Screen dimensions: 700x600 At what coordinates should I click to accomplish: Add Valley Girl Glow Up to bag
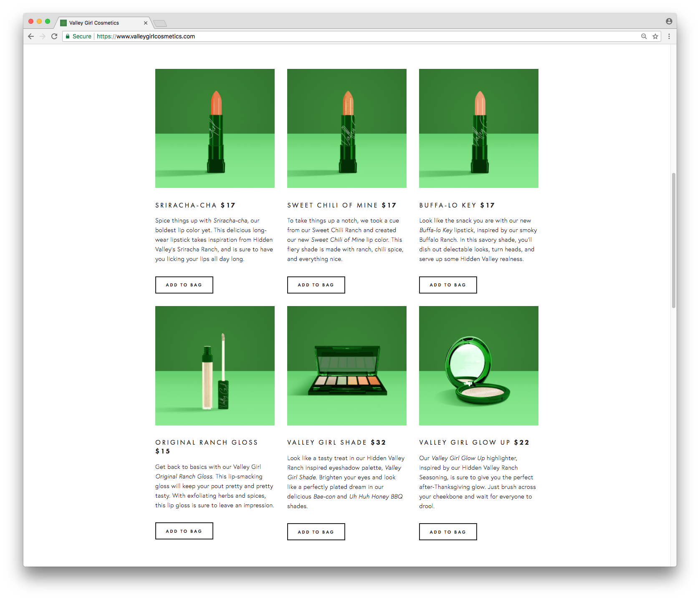tap(448, 532)
